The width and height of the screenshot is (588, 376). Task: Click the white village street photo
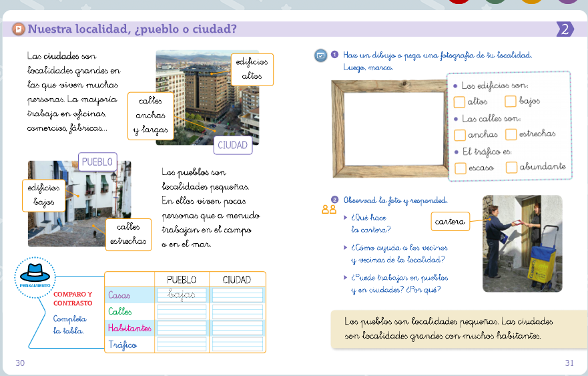click(x=79, y=204)
